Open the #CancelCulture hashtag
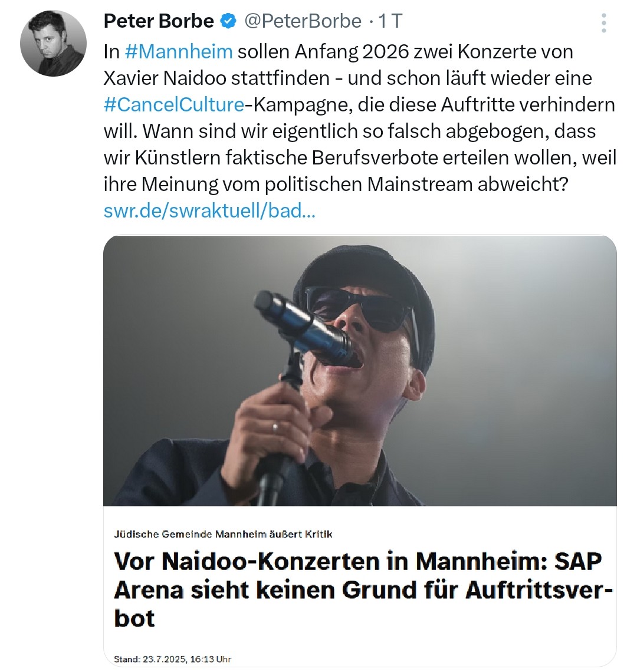Screen dimensions: 637x672 [173, 105]
